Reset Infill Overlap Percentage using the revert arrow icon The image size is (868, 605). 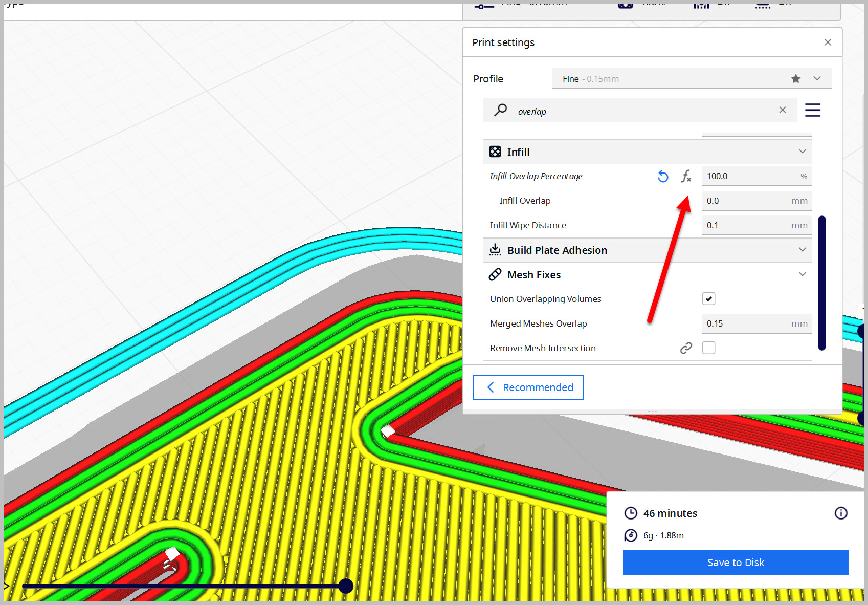click(663, 176)
